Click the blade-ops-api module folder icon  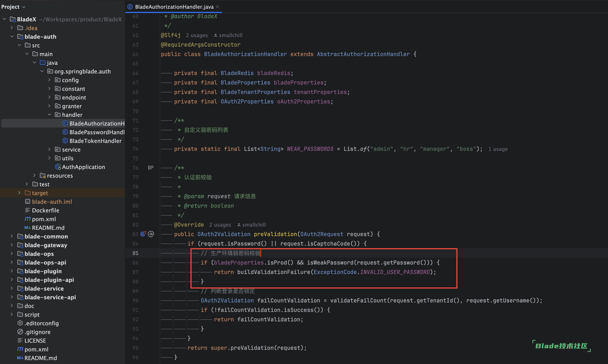pos(20,263)
